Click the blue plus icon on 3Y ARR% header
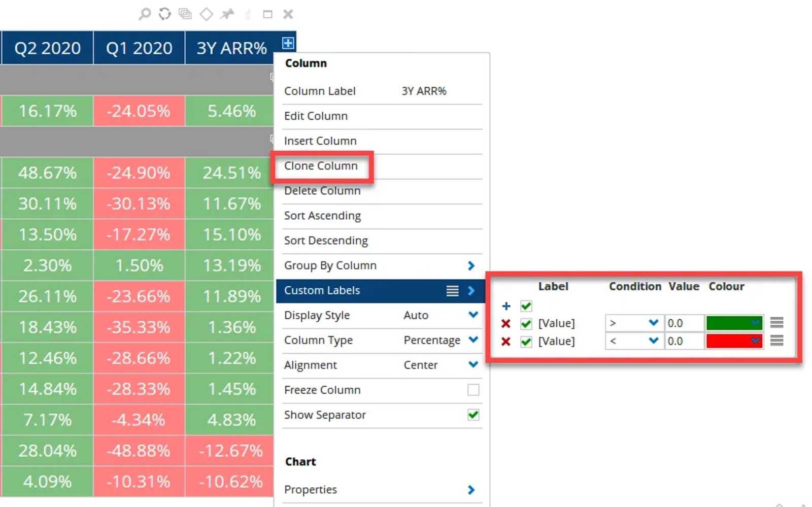The width and height of the screenshot is (812, 507). [288, 43]
